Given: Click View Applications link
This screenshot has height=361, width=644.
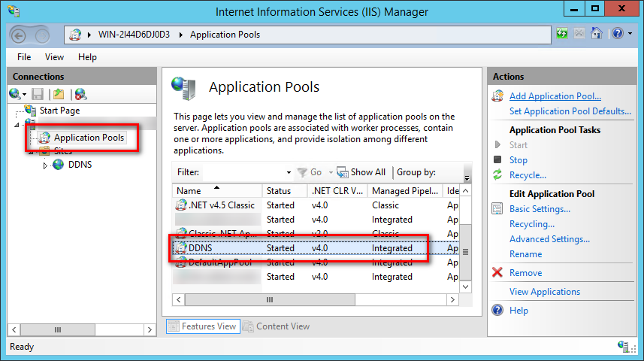Looking at the screenshot, I should 545,292.
